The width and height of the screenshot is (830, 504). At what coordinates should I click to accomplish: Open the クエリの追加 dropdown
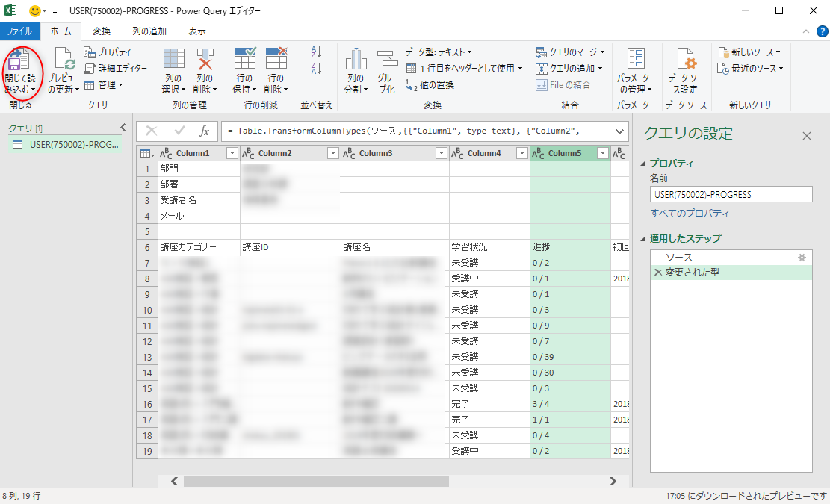point(569,68)
